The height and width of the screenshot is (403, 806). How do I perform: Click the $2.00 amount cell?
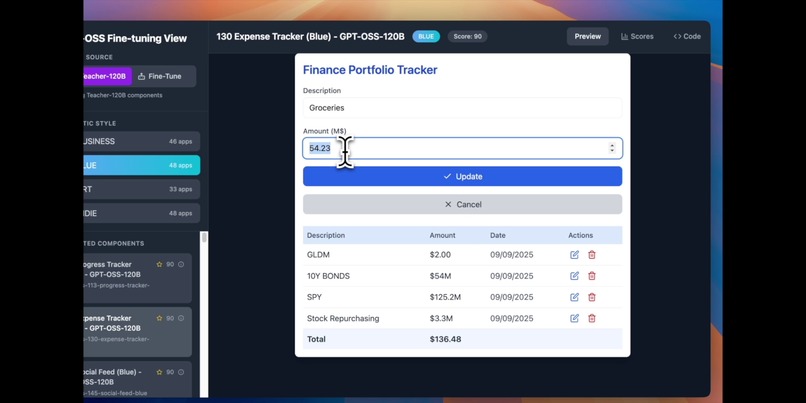pyautogui.click(x=440, y=255)
